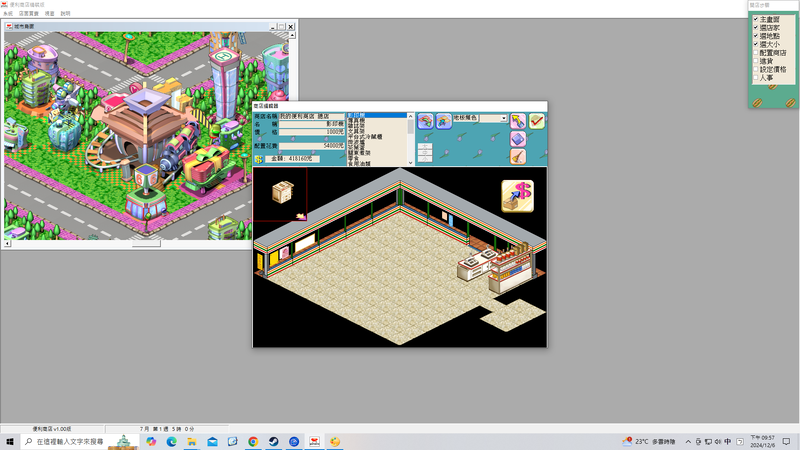This screenshot has width=800, height=450.
Task: Click the blue floor tile icon
Action: (518, 139)
